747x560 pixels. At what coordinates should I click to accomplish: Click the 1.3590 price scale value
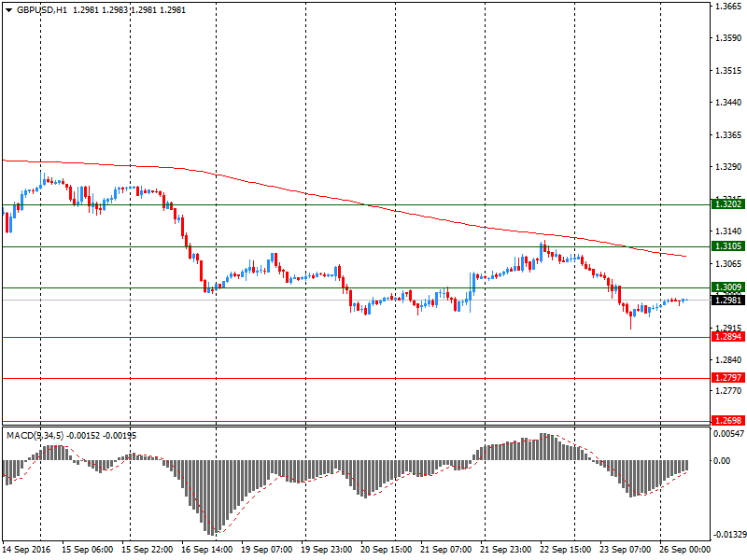pos(729,38)
